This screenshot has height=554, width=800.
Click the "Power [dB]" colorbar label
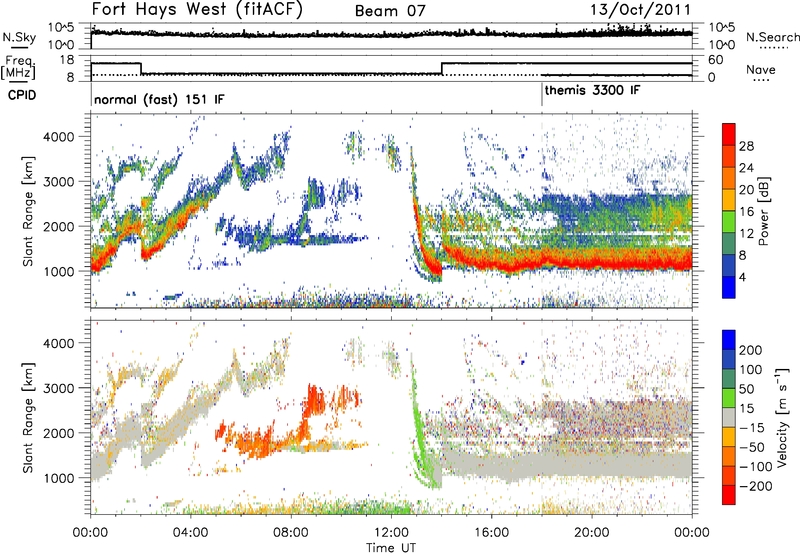(763, 212)
